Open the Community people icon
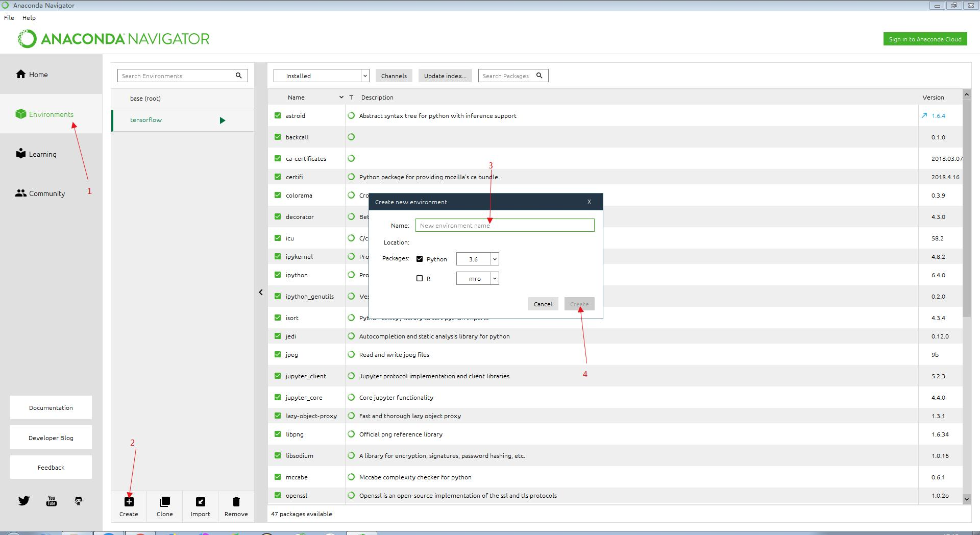This screenshot has width=980, height=535. (x=20, y=193)
